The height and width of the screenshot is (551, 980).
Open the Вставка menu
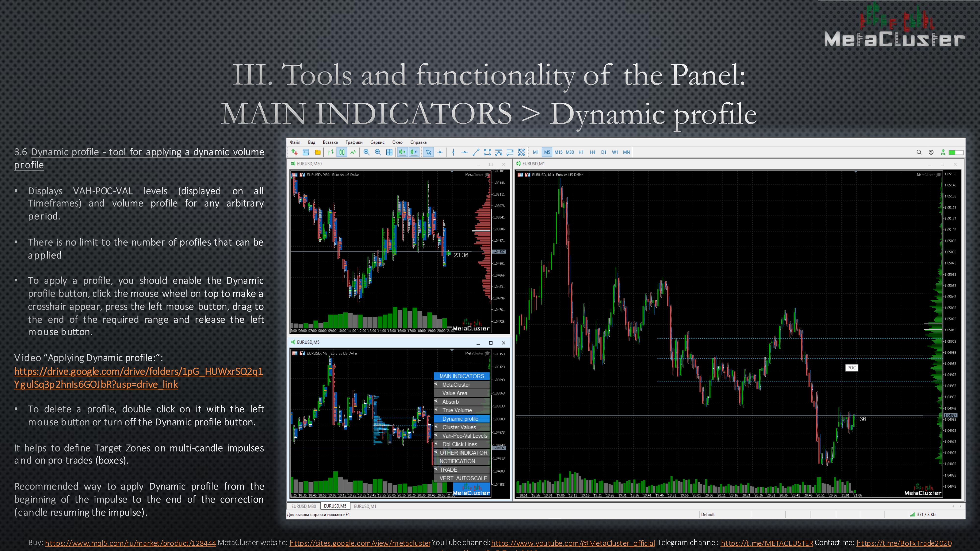[x=330, y=142]
